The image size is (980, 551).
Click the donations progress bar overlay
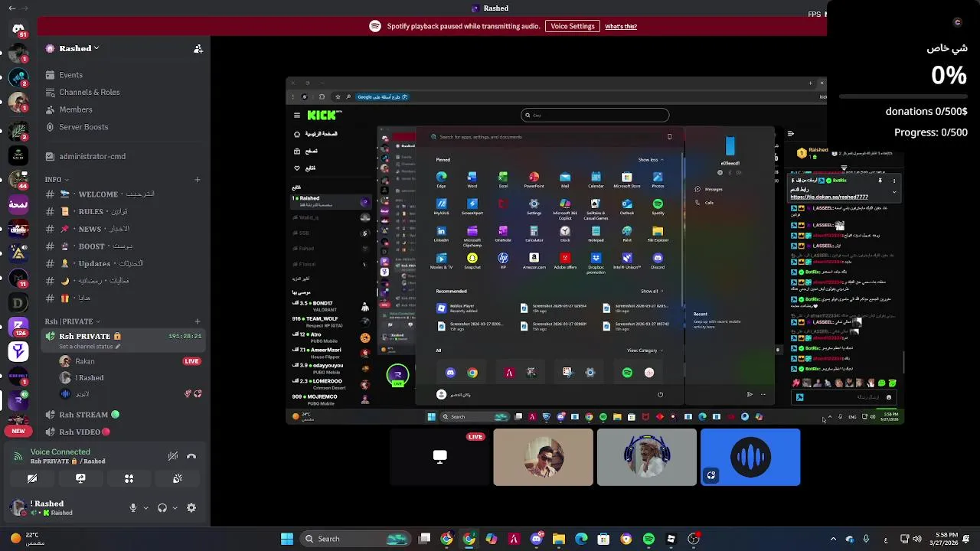point(903,97)
